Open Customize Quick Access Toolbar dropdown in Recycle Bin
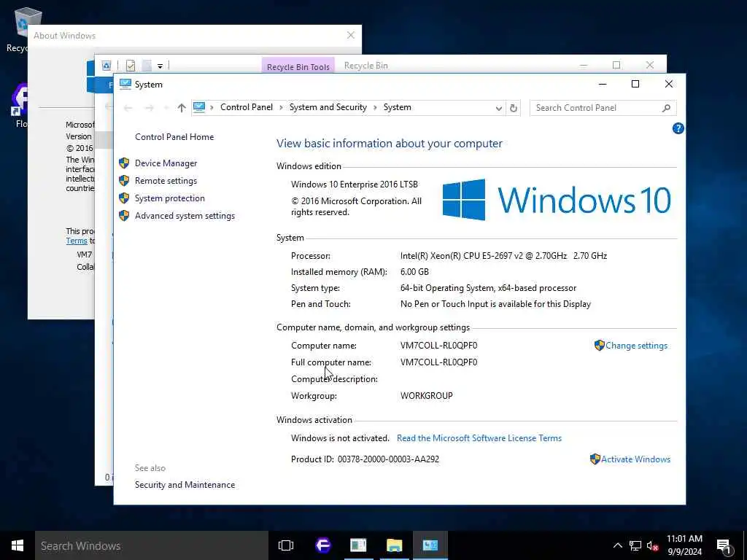The width and height of the screenshot is (747, 560). coord(160,66)
